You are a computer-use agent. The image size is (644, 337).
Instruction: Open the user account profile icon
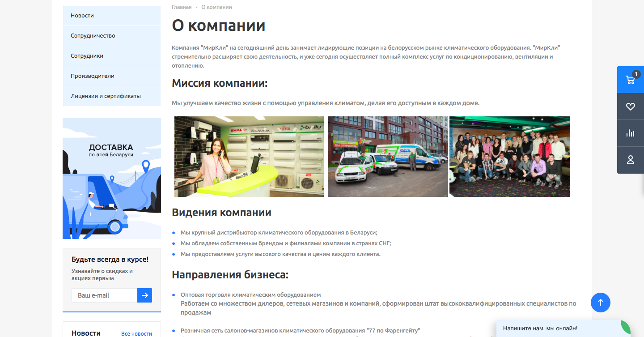(x=630, y=160)
